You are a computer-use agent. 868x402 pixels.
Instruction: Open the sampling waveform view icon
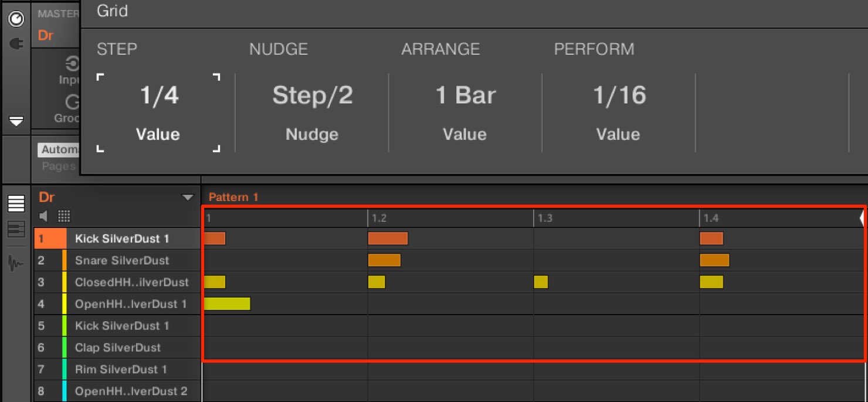pos(16,263)
